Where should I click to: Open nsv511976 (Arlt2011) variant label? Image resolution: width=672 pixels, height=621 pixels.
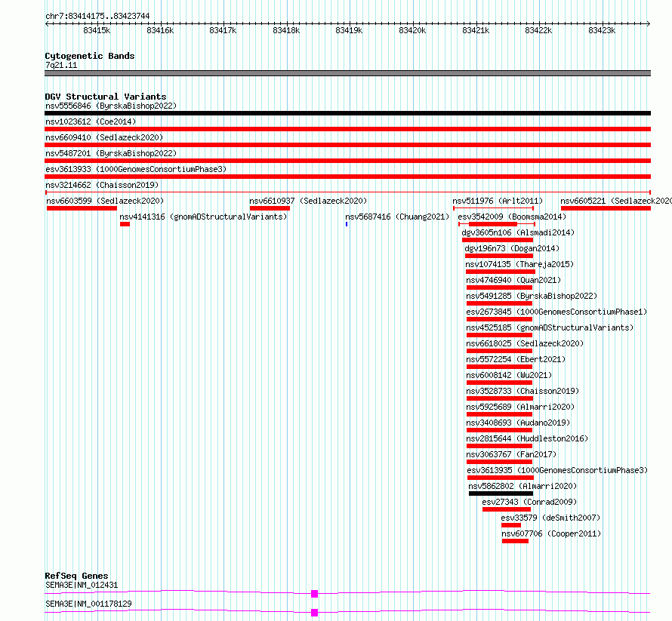coord(498,201)
